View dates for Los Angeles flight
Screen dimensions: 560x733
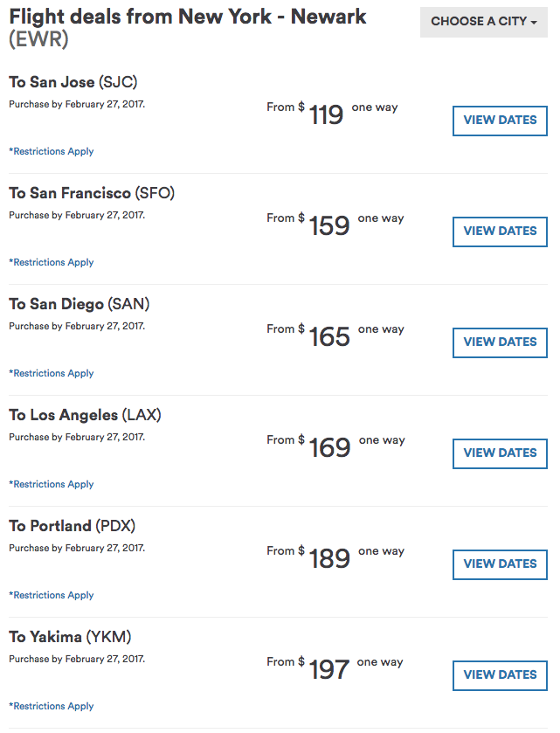500,453
